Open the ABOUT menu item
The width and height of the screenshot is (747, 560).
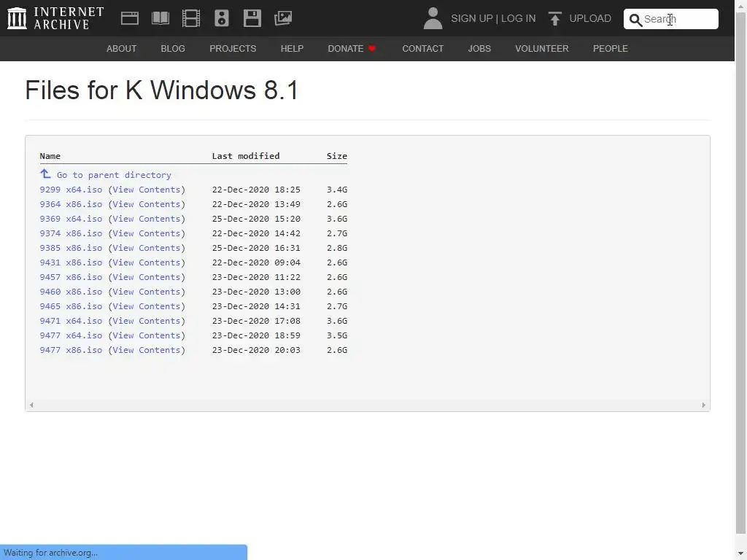[122, 49]
